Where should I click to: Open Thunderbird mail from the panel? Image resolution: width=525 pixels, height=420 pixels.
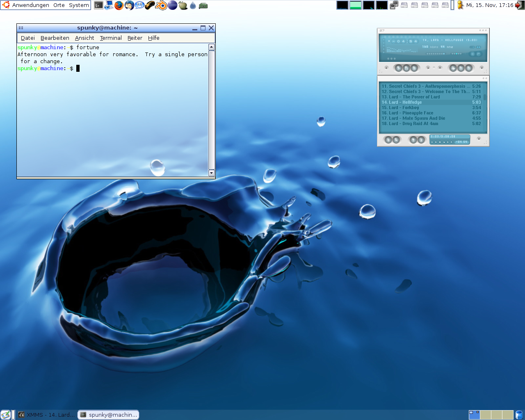[x=129, y=5]
